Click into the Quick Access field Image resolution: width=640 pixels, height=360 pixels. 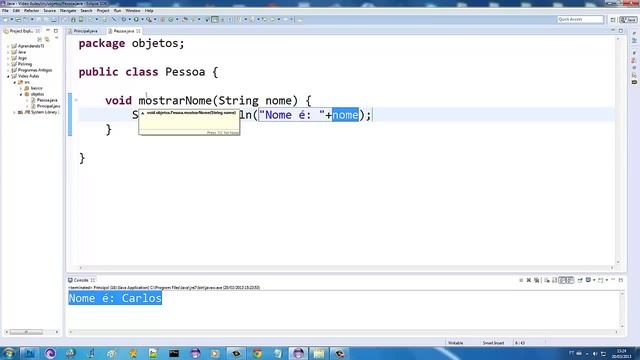[580, 20]
